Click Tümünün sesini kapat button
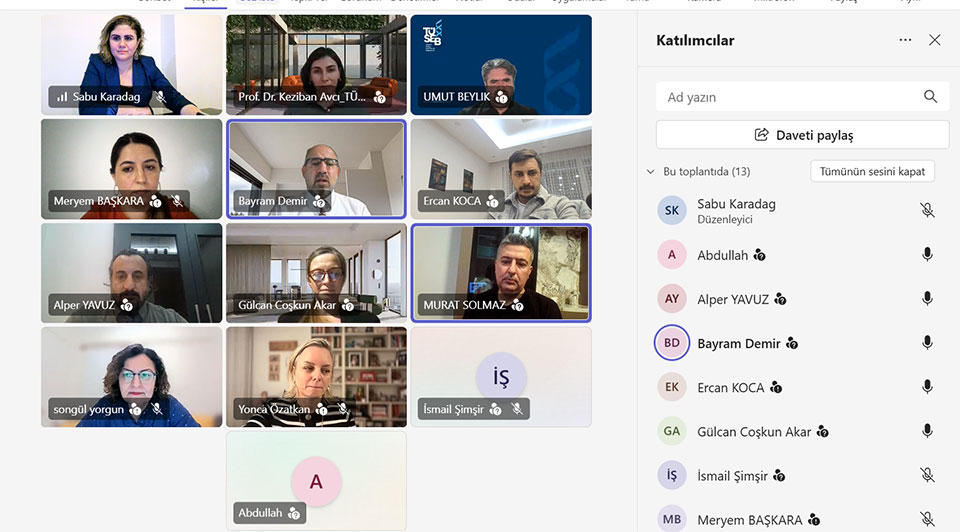Image resolution: width=960 pixels, height=532 pixels. click(x=872, y=171)
